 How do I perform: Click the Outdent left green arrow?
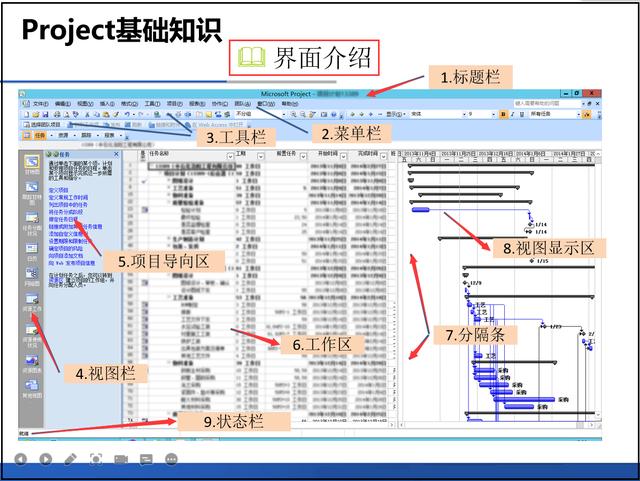coord(353,114)
